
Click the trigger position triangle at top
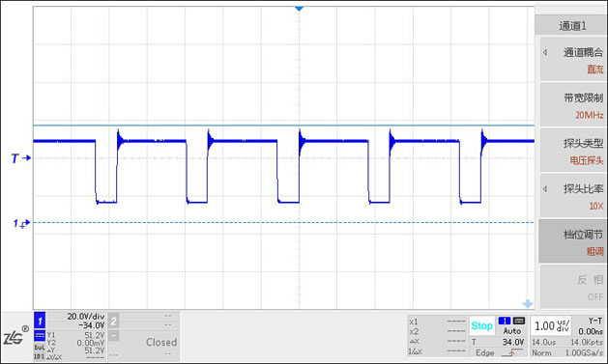click(x=299, y=9)
